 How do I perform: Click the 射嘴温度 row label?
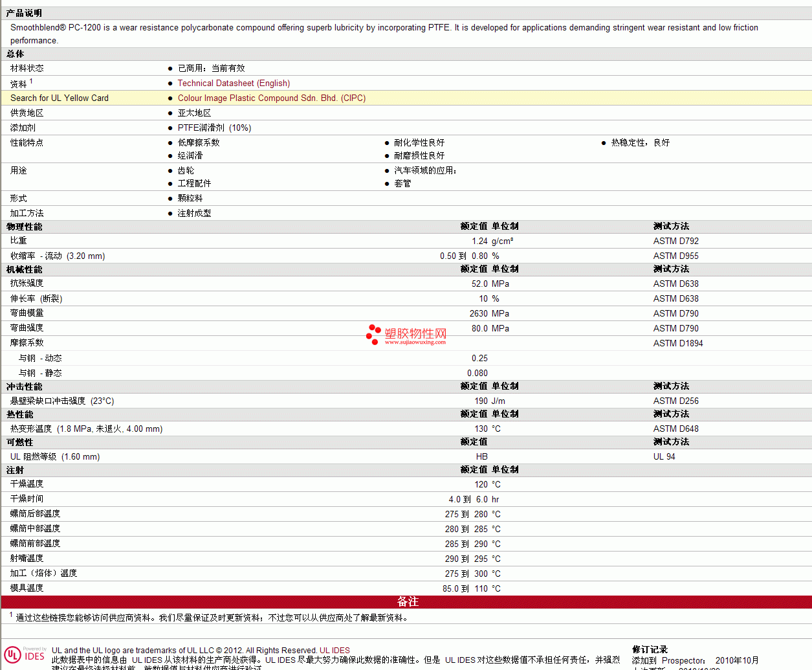click(x=27, y=558)
